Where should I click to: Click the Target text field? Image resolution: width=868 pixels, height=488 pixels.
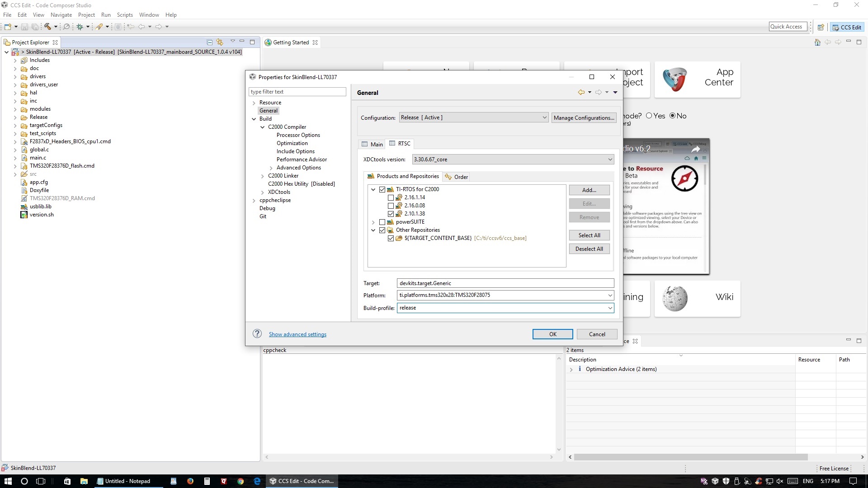(505, 283)
